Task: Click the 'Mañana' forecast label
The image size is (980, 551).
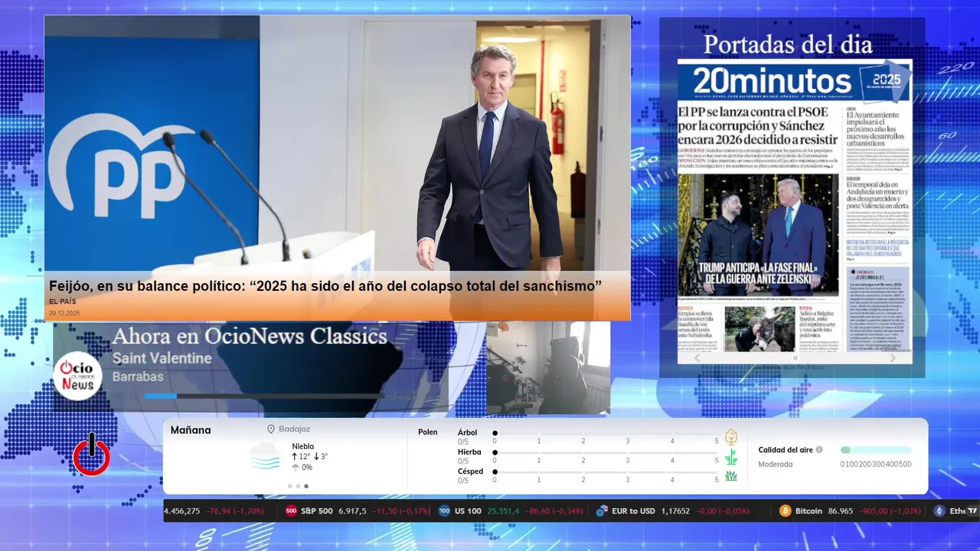Action: 191,430
